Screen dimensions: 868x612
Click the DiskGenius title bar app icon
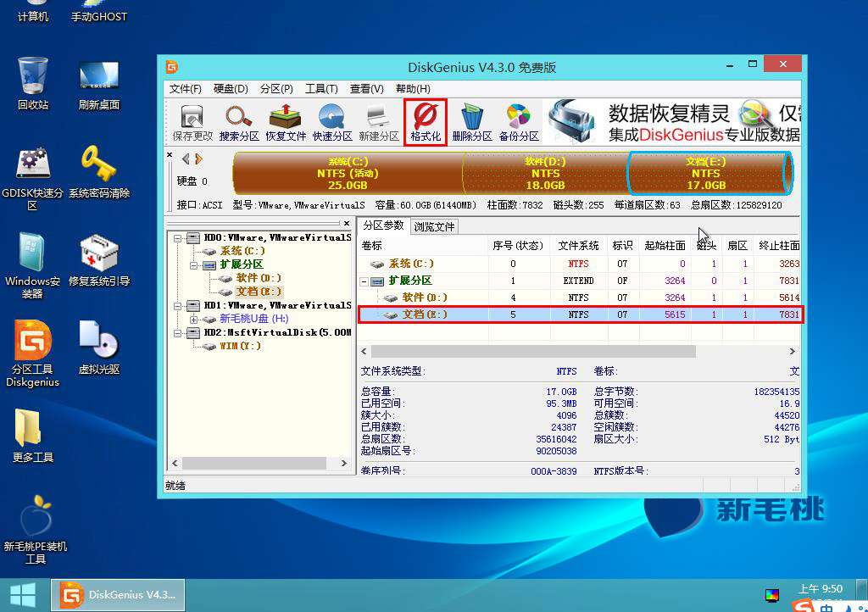[171, 67]
